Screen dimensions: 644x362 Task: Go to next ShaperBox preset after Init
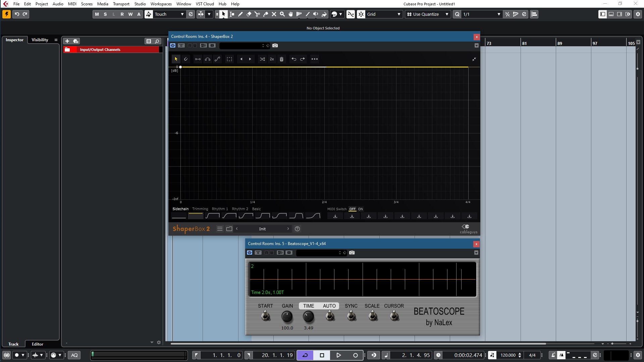point(288,229)
